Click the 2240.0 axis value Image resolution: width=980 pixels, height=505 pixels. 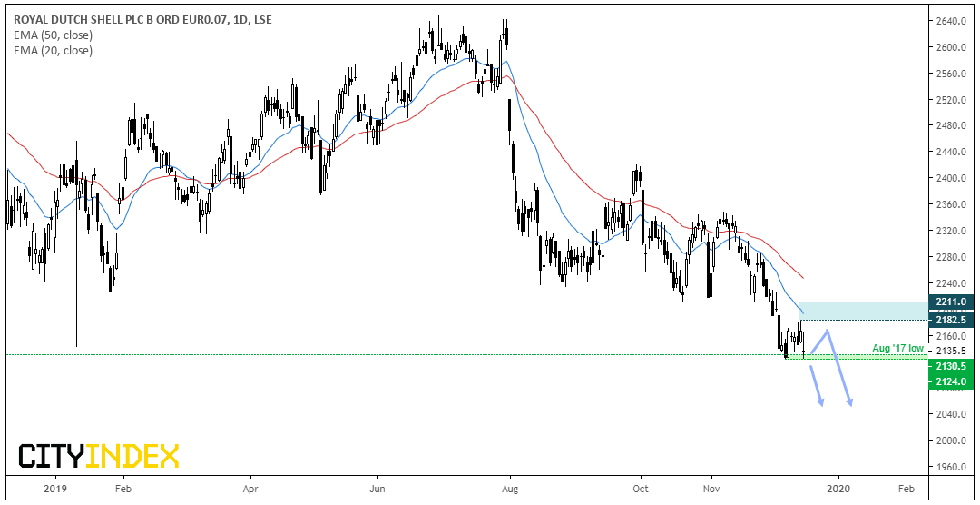coord(953,282)
